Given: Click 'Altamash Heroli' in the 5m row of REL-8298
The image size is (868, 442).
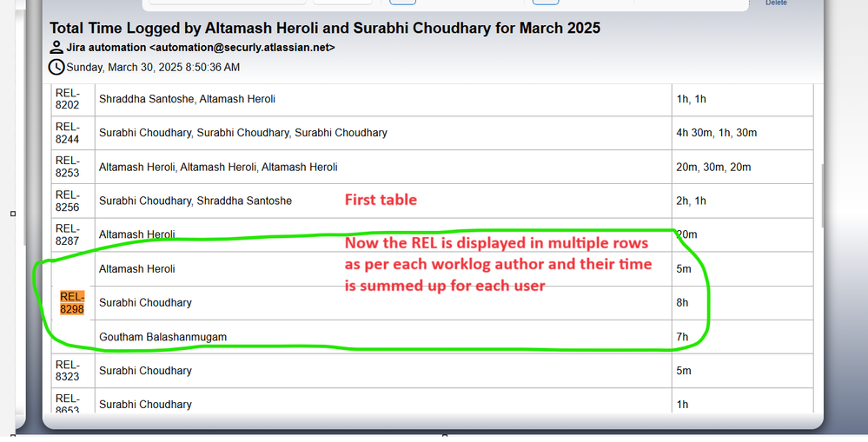Looking at the screenshot, I should [136, 269].
